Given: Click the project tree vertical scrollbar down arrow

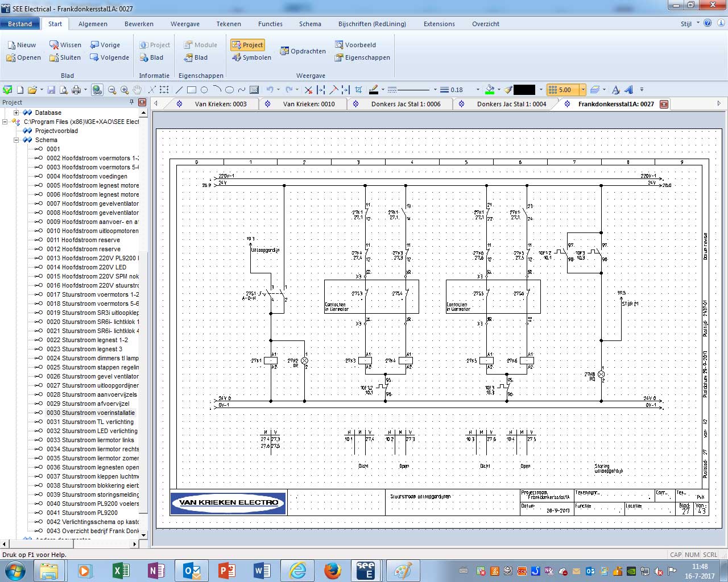Looking at the screenshot, I should coord(143,535).
